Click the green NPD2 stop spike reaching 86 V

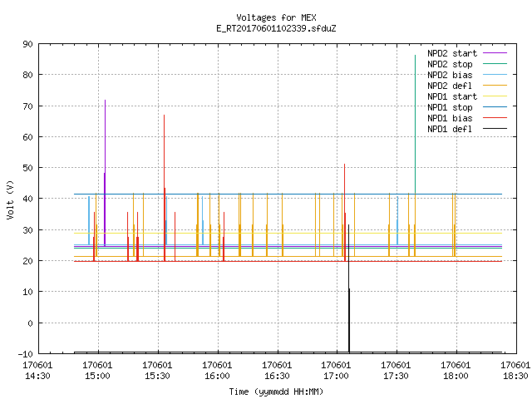[415, 124]
